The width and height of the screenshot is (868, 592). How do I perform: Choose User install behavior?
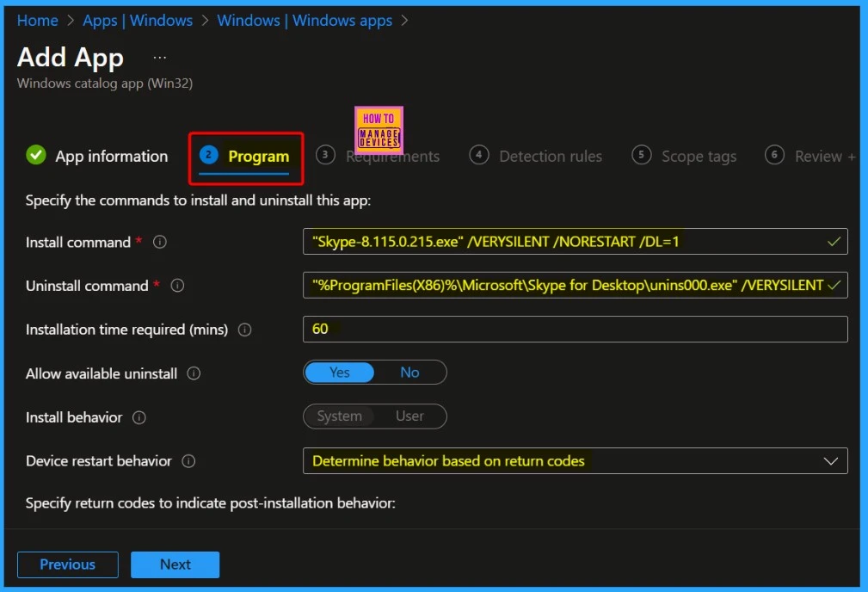click(409, 416)
